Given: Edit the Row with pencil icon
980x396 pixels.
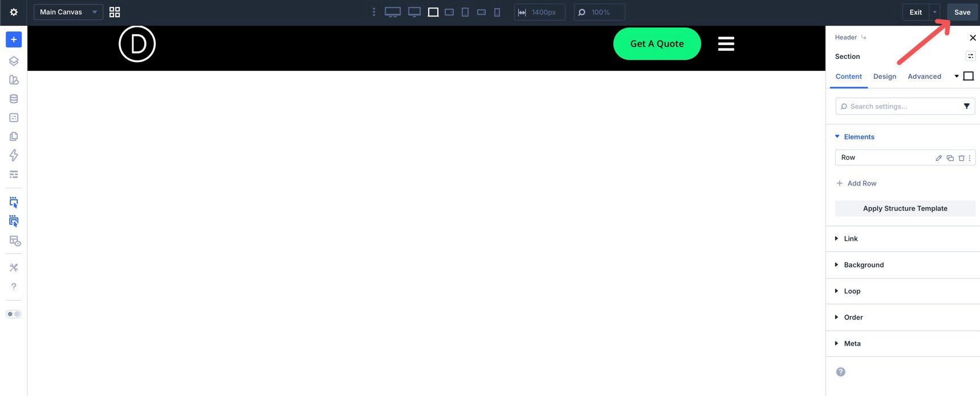Looking at the screenshot, I should [938, 158].
